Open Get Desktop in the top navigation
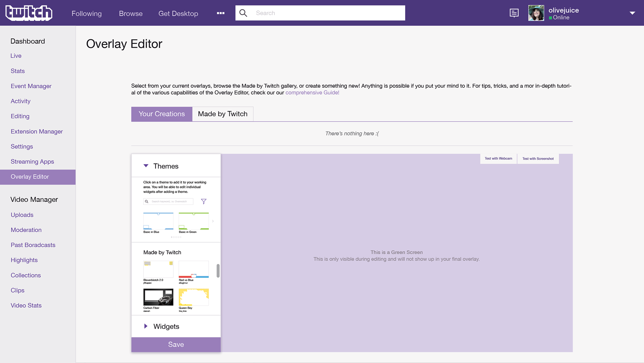 (178, 13)
